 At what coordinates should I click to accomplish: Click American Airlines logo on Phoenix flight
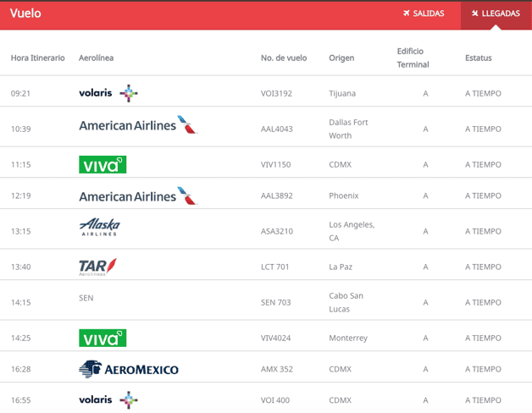pos(137,196)
